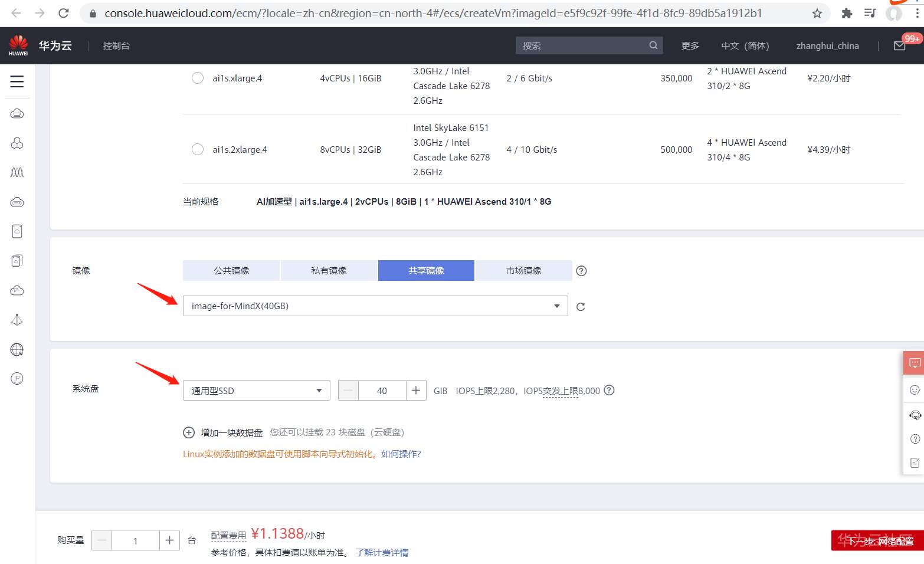Click the browser address bar URL
Image resolution: width=924 pixels, height=564 pixels.
pos(433,13)
